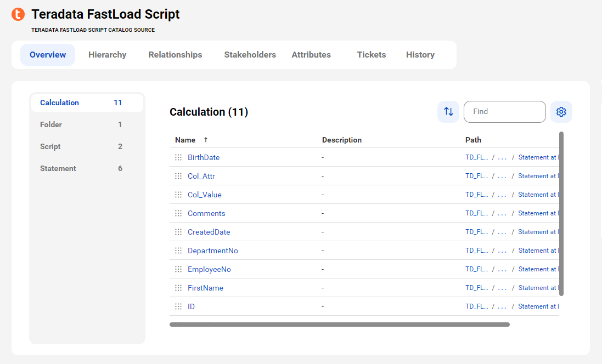This screenshot has width=602, height=364.
Task: View the History tab
Action: pyautogui.click(x=420, y=55)
